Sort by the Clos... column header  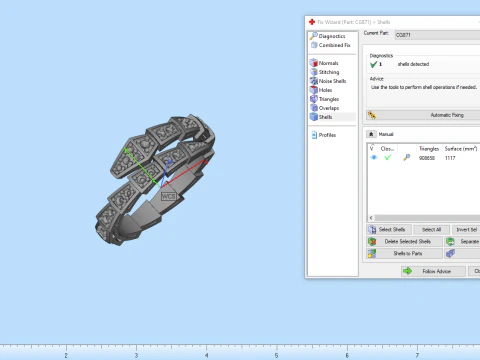pos(387,149)
